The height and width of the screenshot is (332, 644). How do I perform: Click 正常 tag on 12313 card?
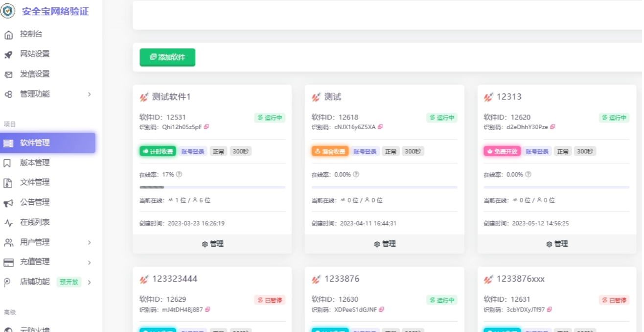click(x=563, y=151)
